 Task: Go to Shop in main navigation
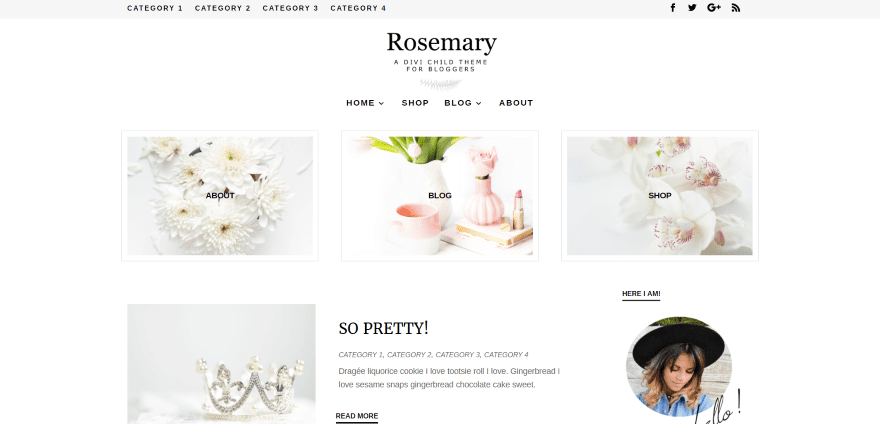415,103
